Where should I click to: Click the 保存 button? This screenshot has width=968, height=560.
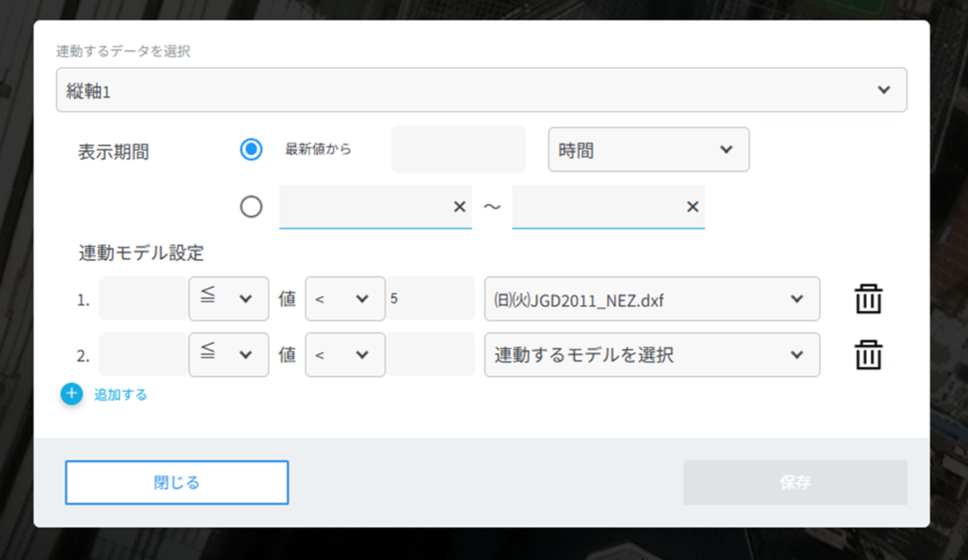(794, 482)
